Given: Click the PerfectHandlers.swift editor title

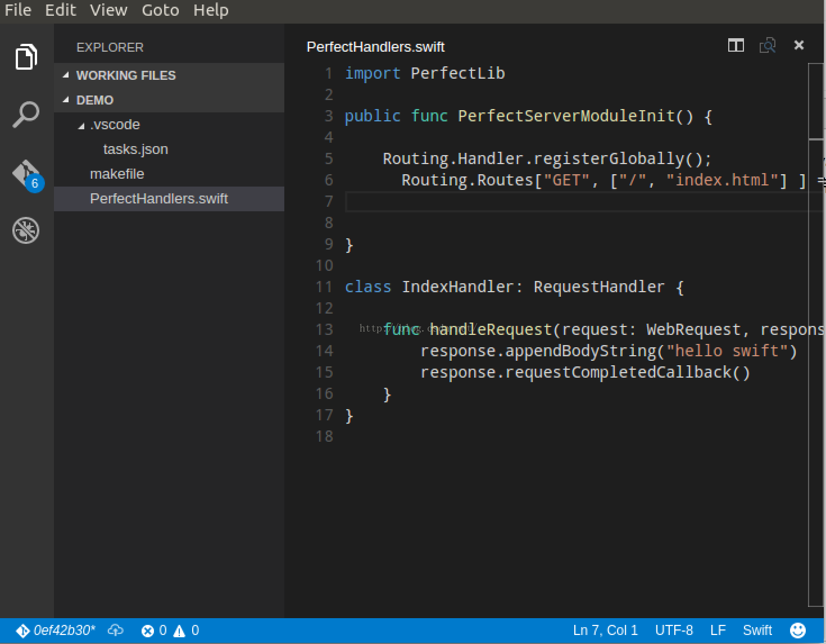Looking at the screenshot, I should coord(375,47).
